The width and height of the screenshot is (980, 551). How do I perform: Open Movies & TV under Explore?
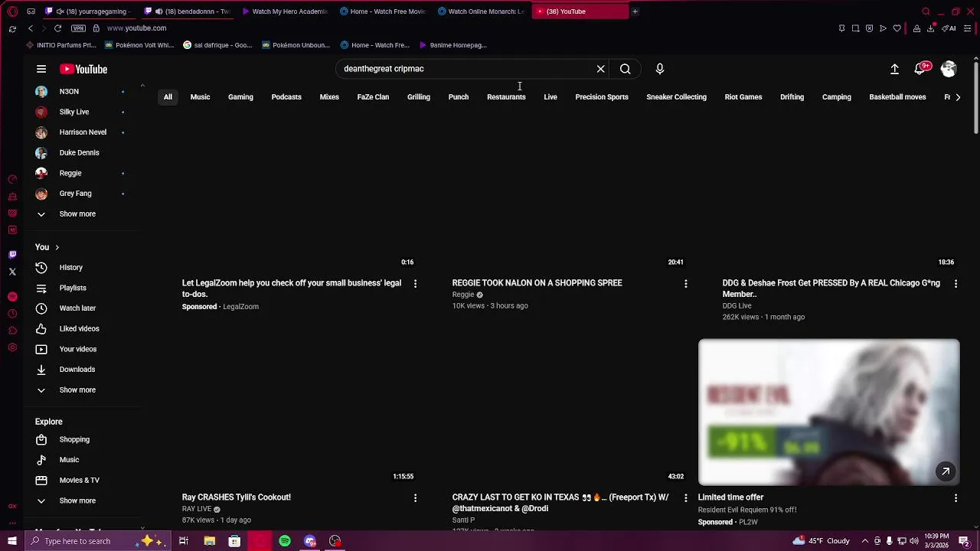point(80,481)
